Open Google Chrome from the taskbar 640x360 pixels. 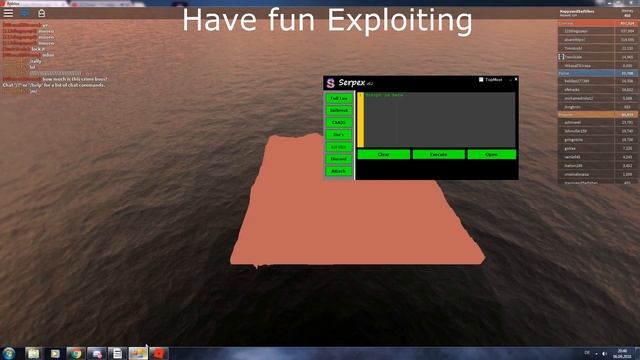pyautogui.click(x=76, y=353)
